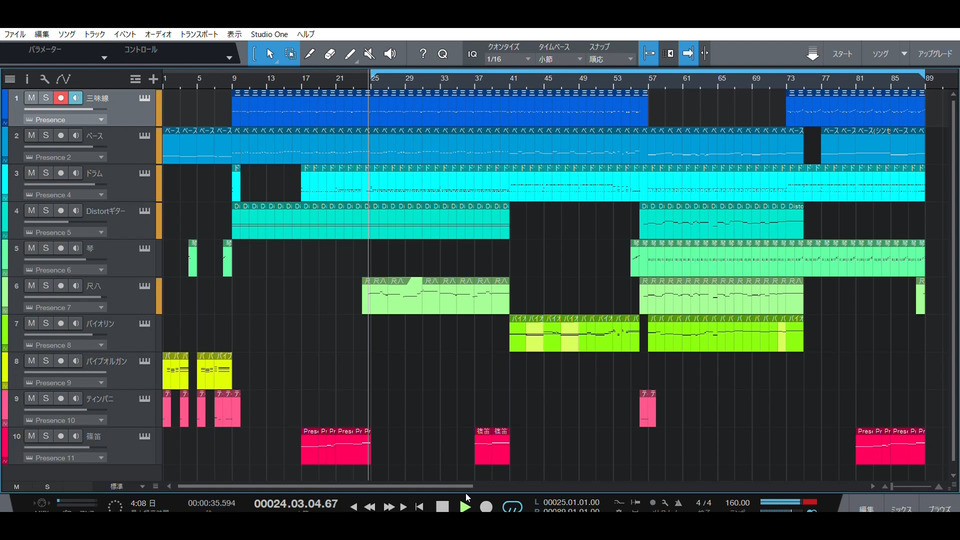
Task: Show automation with the curve icon
Action: pyautogui.click(x=63, y=79)
